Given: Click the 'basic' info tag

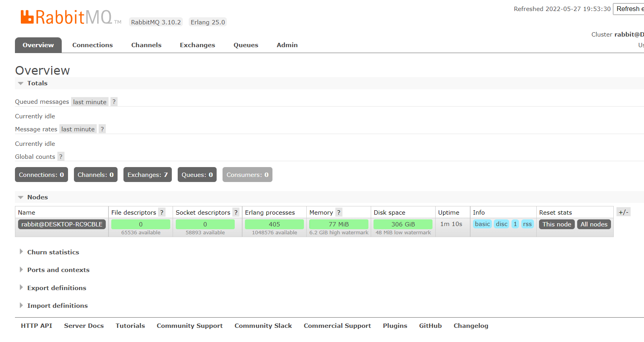Looking at the screenshot, I should (x=482, y=224).
